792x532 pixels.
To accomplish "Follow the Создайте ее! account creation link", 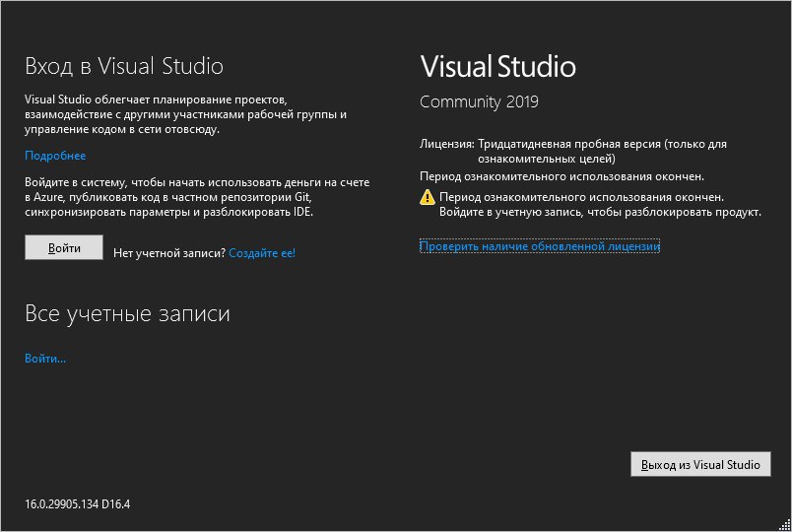I will pos(262,253).
